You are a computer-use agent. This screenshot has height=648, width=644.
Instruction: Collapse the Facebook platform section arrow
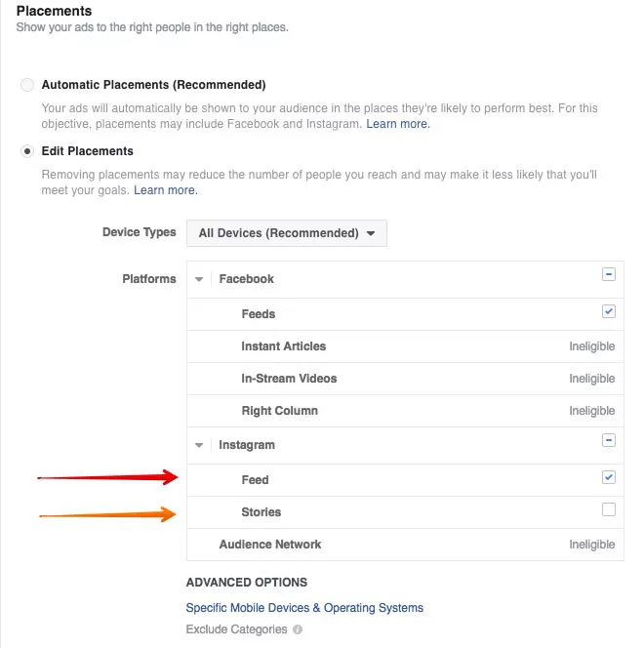pos(199,279)
